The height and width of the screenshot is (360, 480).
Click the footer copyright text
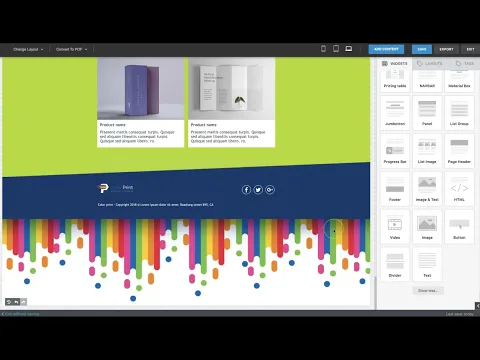click(x=156, y=205)
